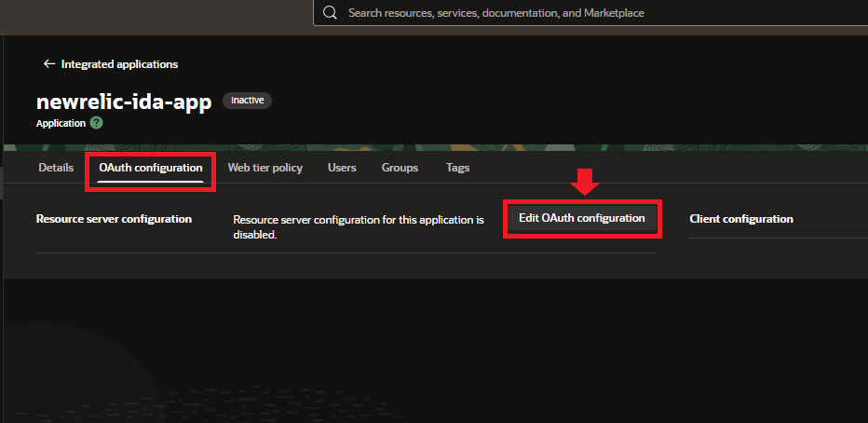868x423 pixels.
Task: Select the Client configuration heading
Action: click(741, 219)
